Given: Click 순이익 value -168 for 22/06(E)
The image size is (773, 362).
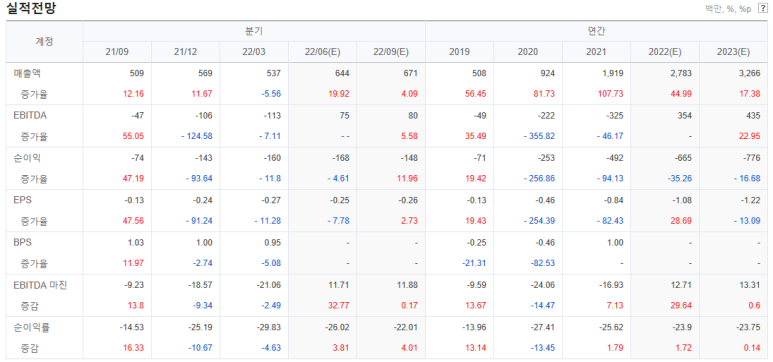Looking at the screenshot, I should (341, 158).
